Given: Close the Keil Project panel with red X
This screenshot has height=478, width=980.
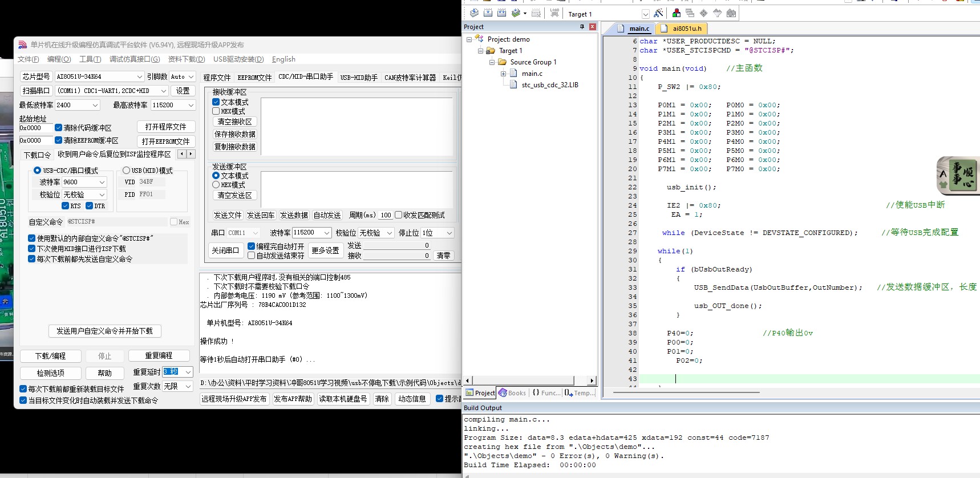Looking at the screenshot, I should point(593,27).
